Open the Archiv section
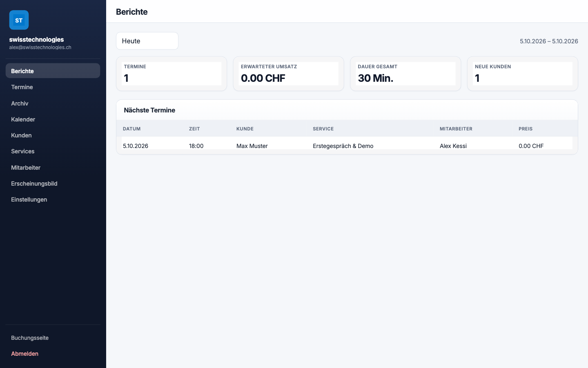The width and height of the screenshot is (588, 368). pyautogui.click(x=53, y=103)
